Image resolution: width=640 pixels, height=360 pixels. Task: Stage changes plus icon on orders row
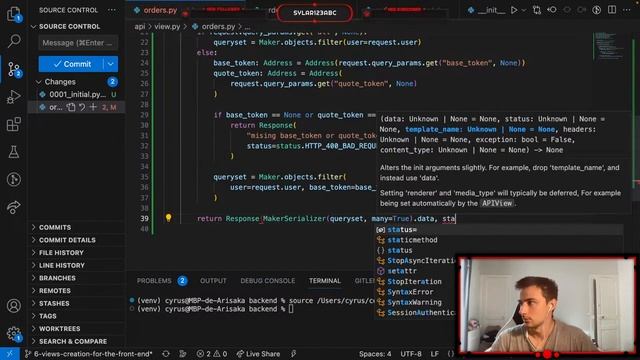tap(93, 107)
